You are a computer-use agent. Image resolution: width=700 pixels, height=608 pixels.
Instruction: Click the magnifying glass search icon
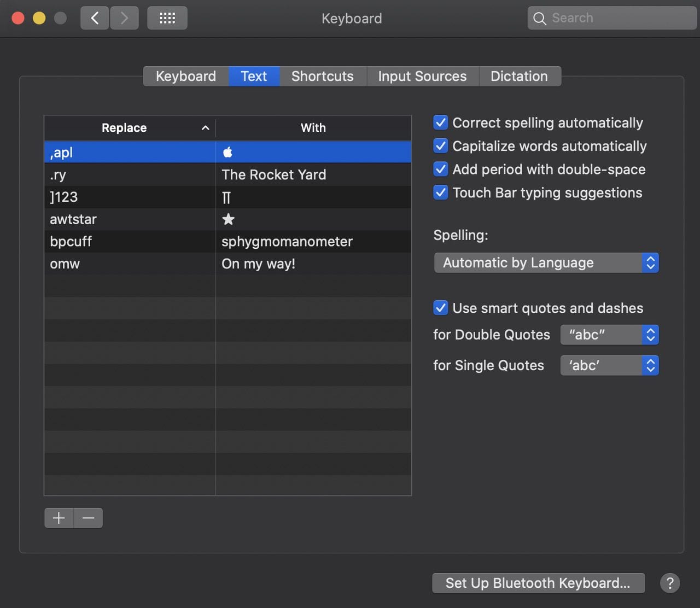[x=540, y=18]
